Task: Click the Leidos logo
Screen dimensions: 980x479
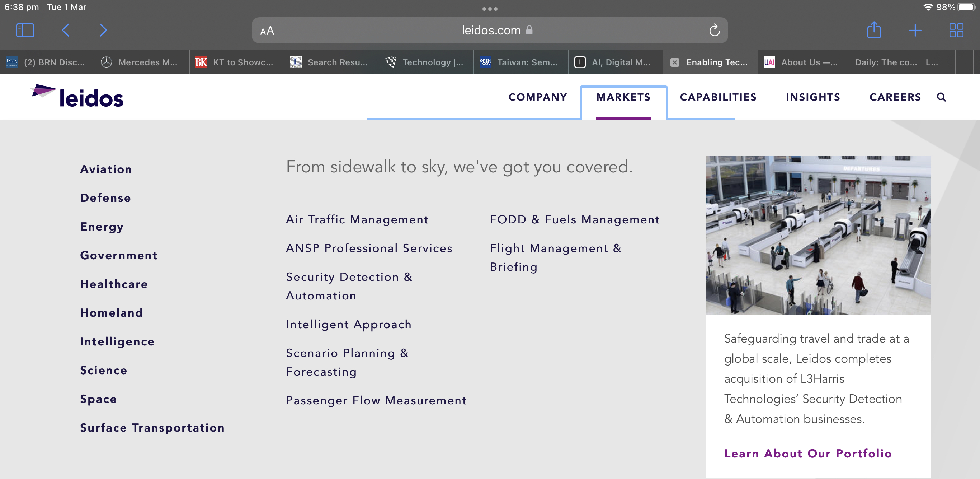Action: [x=77, y=96]
